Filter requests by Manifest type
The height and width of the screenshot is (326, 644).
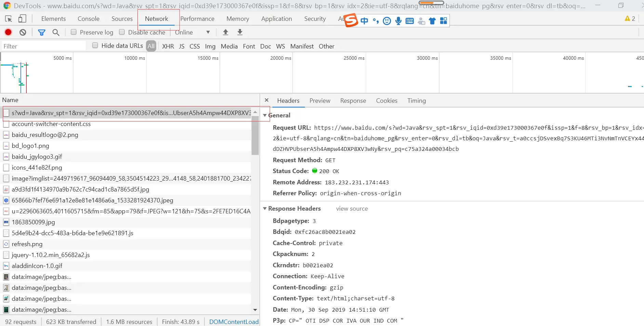302,46
